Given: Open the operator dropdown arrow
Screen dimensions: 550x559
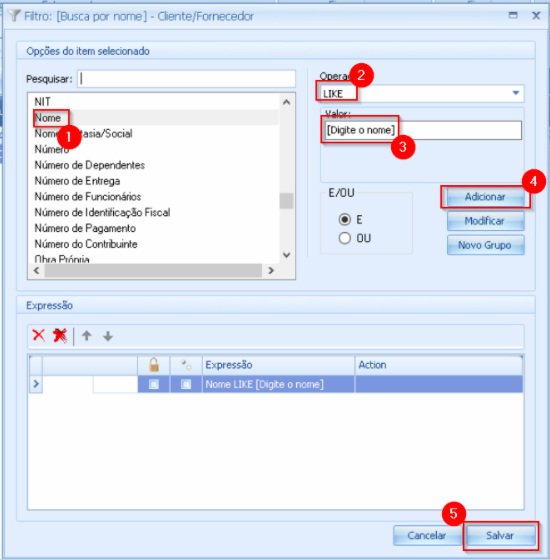Looking at the screenshot, I should (515, 93).
